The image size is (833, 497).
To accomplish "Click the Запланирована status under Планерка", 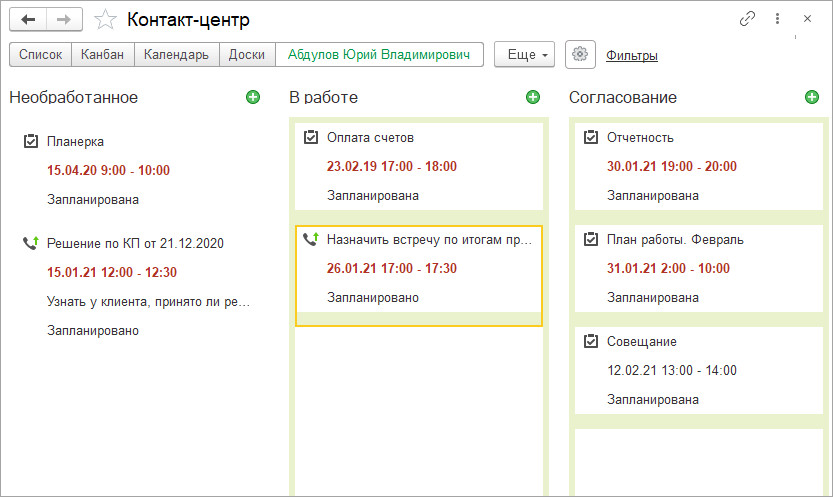I will (x=93, y=200).
